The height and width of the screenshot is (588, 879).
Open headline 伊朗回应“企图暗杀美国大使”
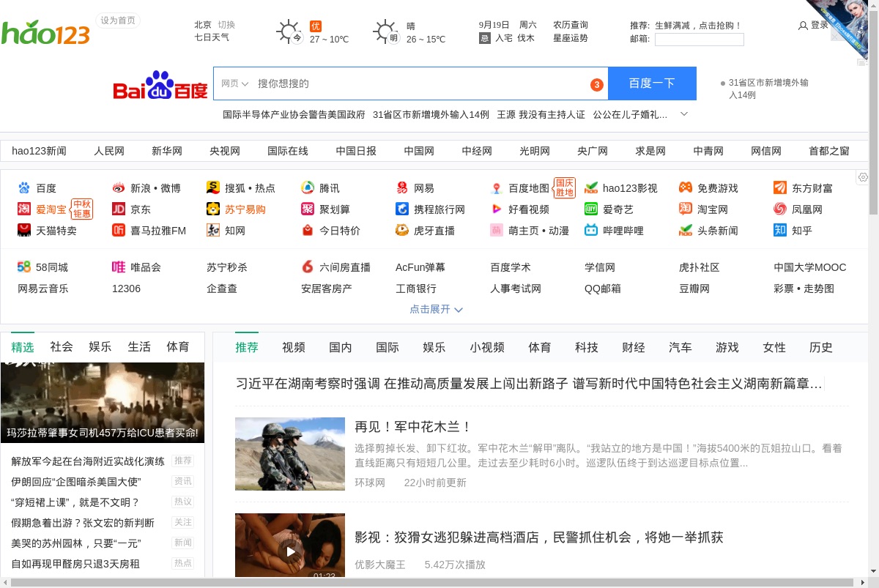tap(76, 482)
